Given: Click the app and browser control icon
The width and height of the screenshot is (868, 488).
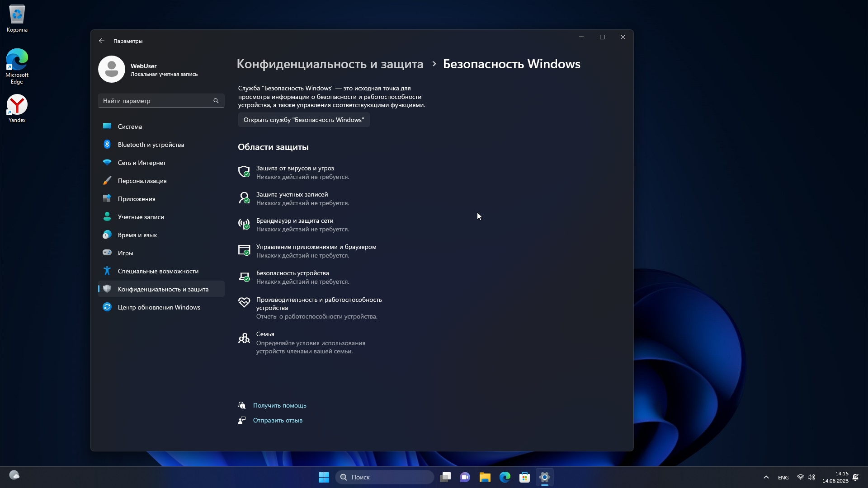Looking at the screenshot, I should (244, 250).
